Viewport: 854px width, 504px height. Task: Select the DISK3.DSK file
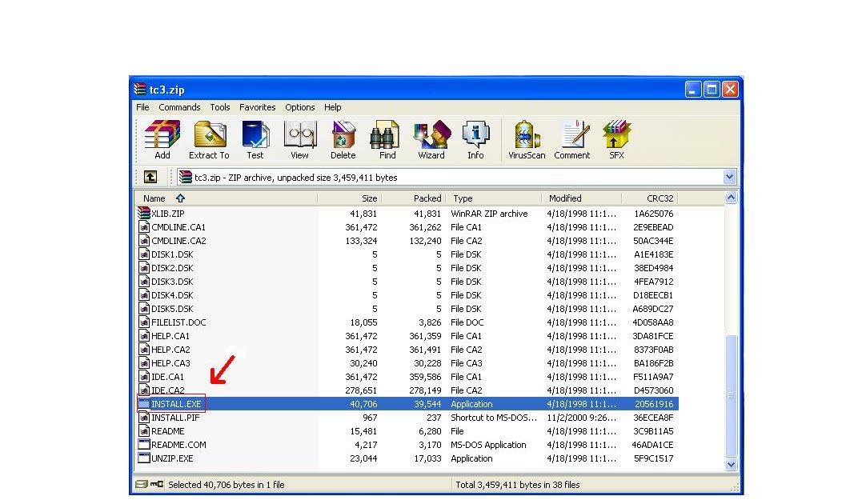pyautogui.click(x=172, y=282)
